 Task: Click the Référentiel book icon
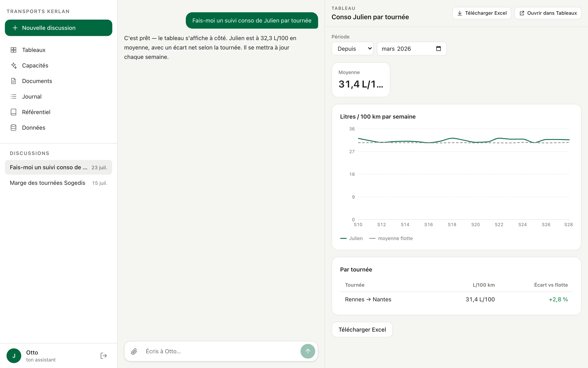(x=14, y=112)
